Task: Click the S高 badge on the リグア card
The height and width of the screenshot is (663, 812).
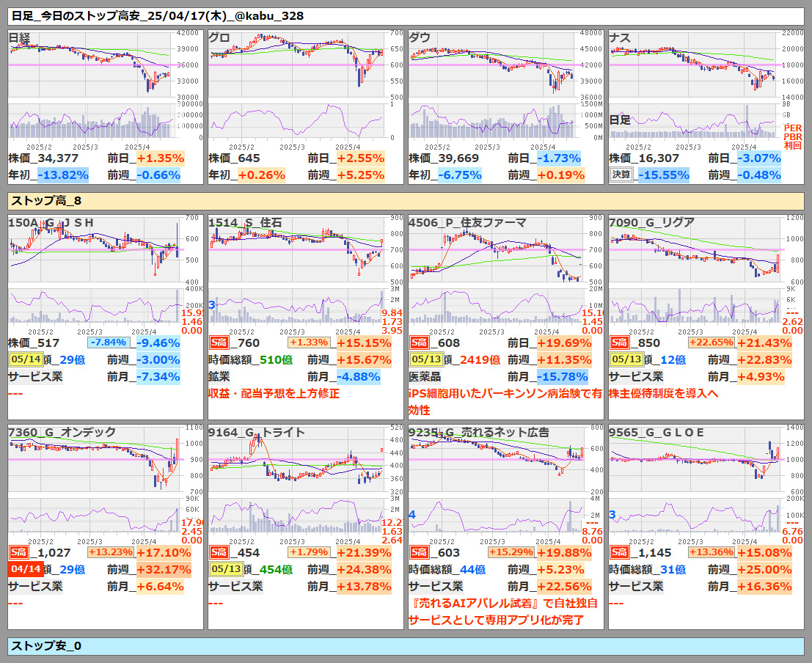Action: point(619,343)
